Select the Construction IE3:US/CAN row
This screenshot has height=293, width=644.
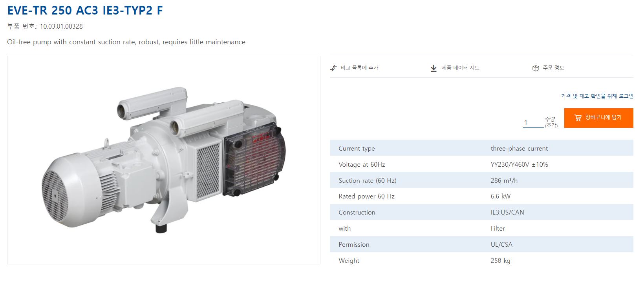pyautogui.click(x=481, y=212)
